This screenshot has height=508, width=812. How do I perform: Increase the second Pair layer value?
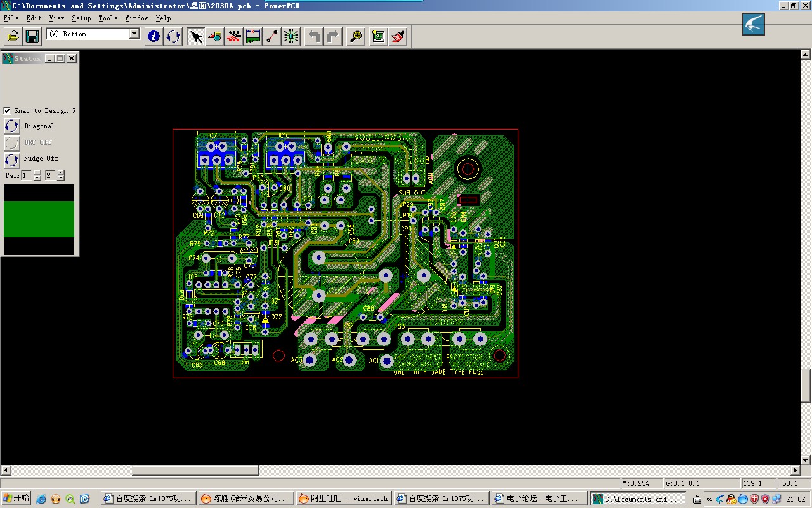coord(60,173)
